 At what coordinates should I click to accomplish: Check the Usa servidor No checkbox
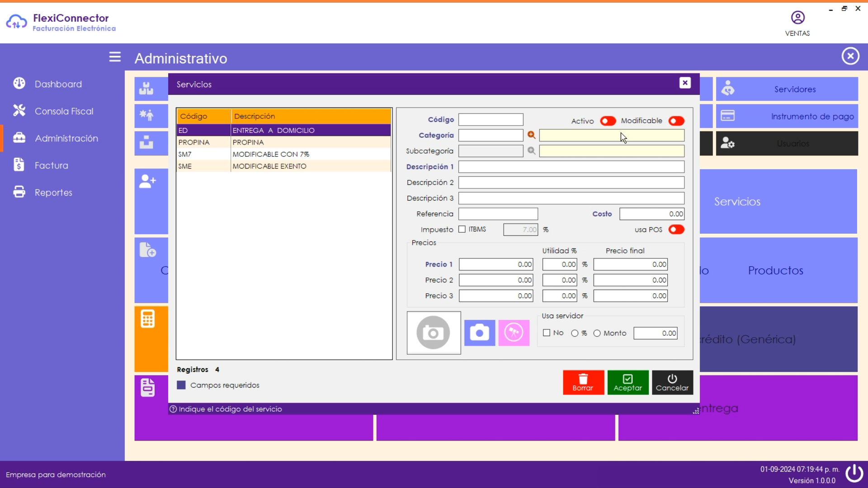coord(547,333)
